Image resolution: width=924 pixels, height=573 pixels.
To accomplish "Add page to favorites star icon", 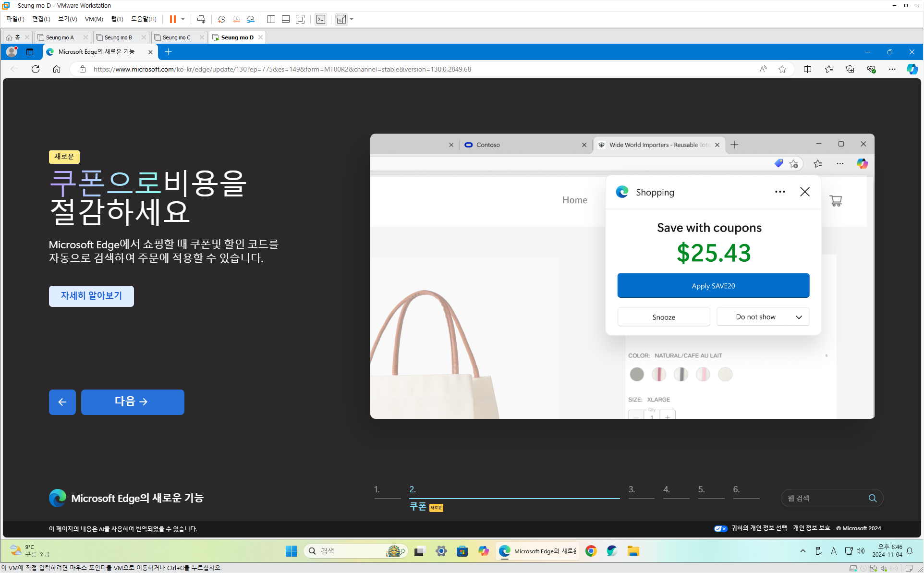I will coord(782,69).
